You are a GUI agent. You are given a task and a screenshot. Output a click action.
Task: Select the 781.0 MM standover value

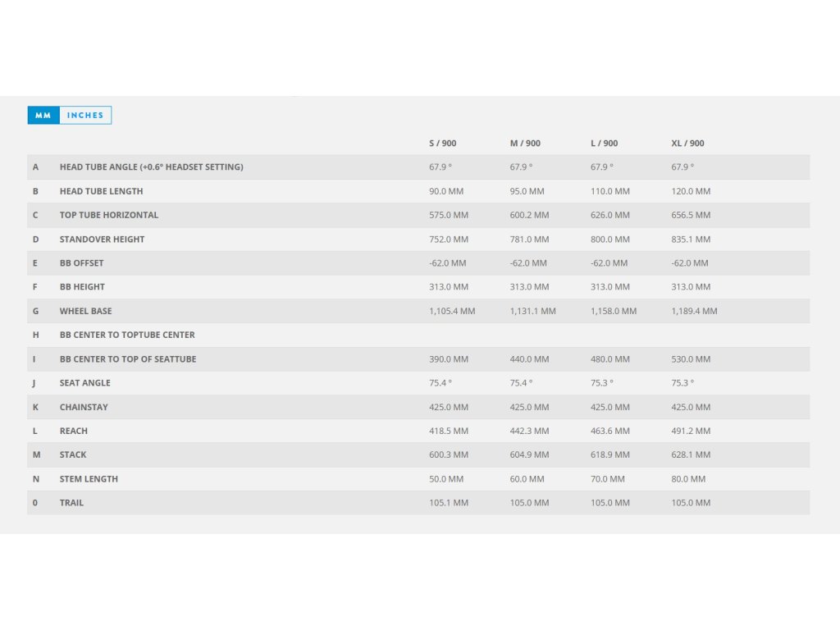point(529,240)
